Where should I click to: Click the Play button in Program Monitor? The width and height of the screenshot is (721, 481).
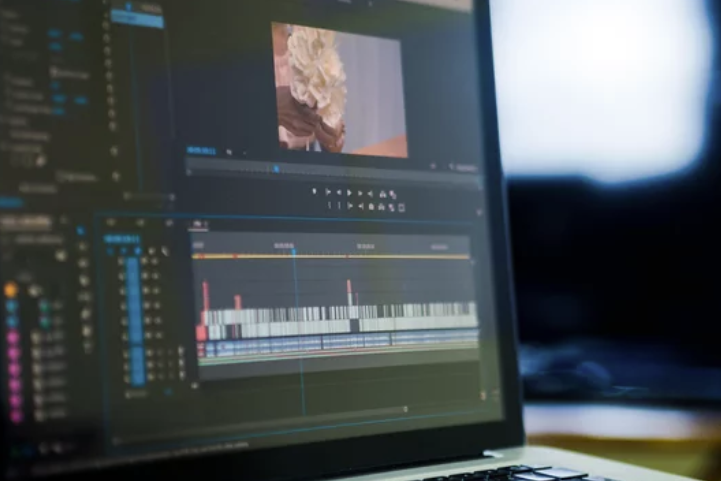click(349, 192)
